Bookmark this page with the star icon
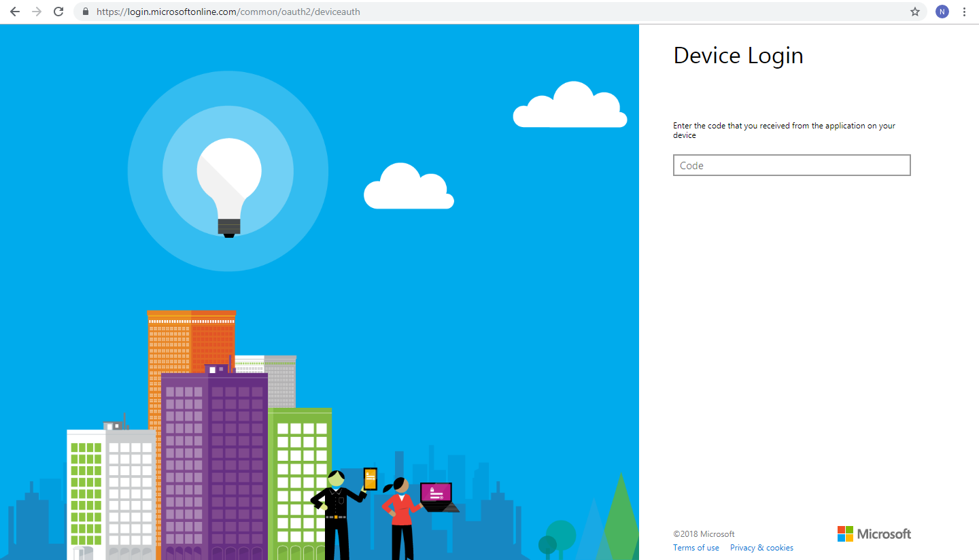Image resolution: width=979 pixels, height=560 pixels. coord(915,12)
